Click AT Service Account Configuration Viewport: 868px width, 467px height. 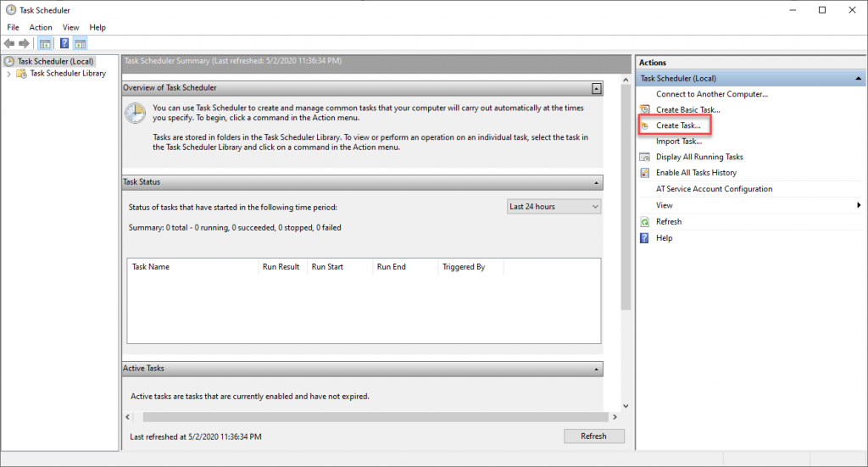point(714,189)
